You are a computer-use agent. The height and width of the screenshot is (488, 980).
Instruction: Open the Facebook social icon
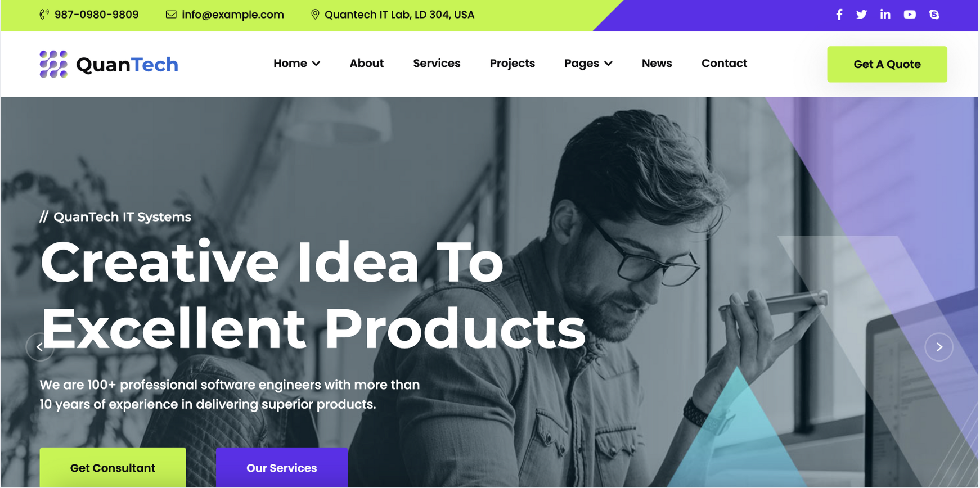pyautogui.click(x=839, y=15)
